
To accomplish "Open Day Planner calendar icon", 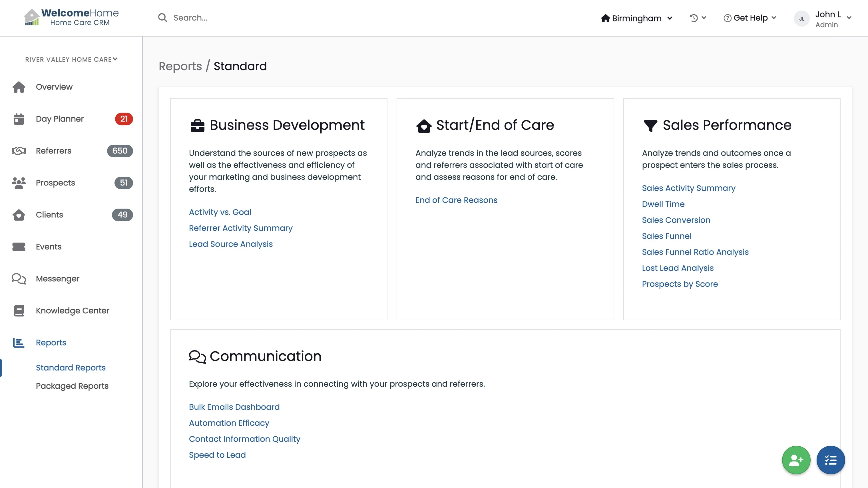I will (19, 119).
